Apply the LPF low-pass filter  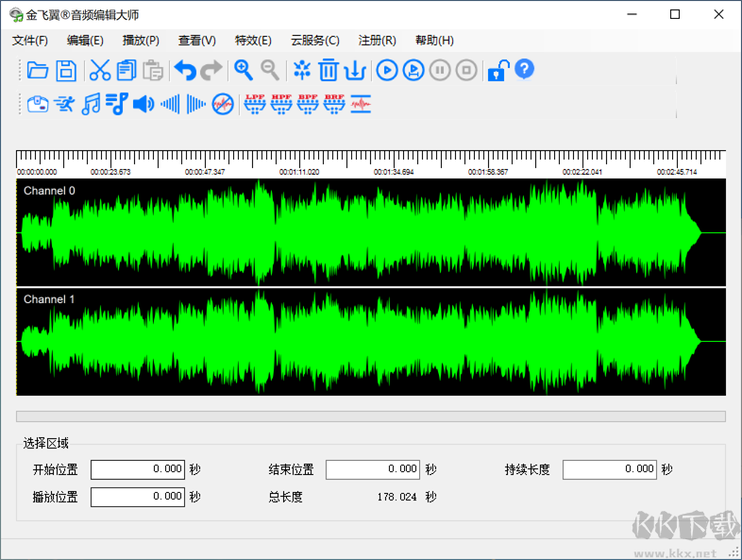tap(255, 103)
